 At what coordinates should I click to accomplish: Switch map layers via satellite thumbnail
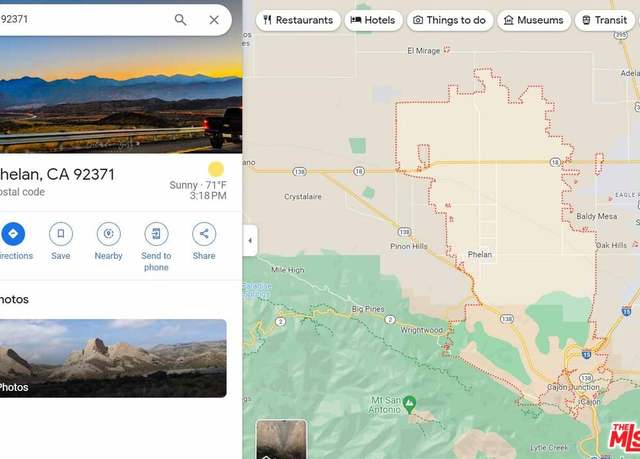281,439
